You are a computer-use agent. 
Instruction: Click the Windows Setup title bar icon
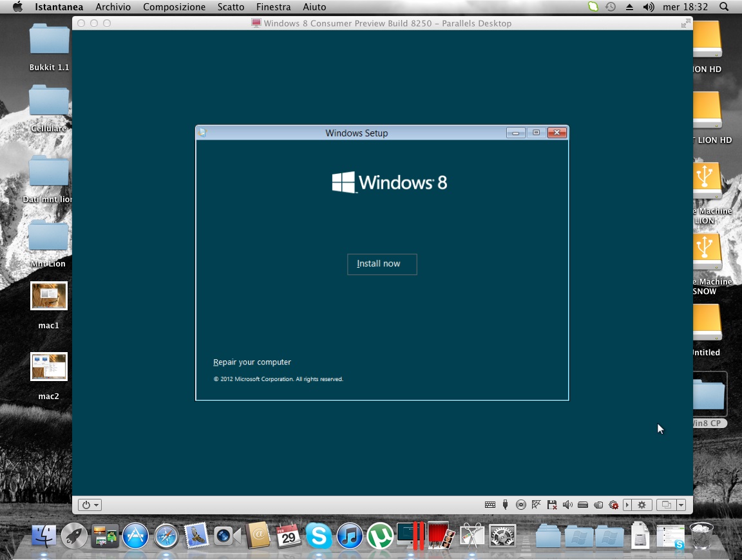[x=202, y=133]
